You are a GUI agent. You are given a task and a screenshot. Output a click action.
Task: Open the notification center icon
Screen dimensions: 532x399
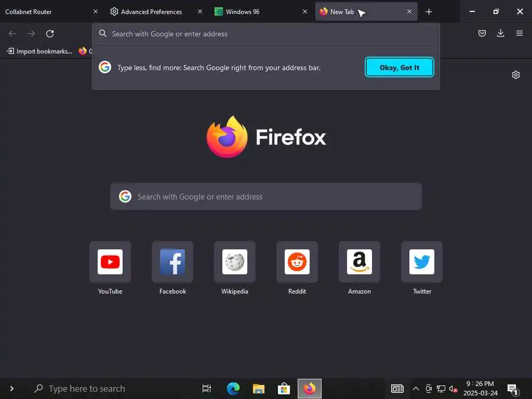tap(513, 389)
